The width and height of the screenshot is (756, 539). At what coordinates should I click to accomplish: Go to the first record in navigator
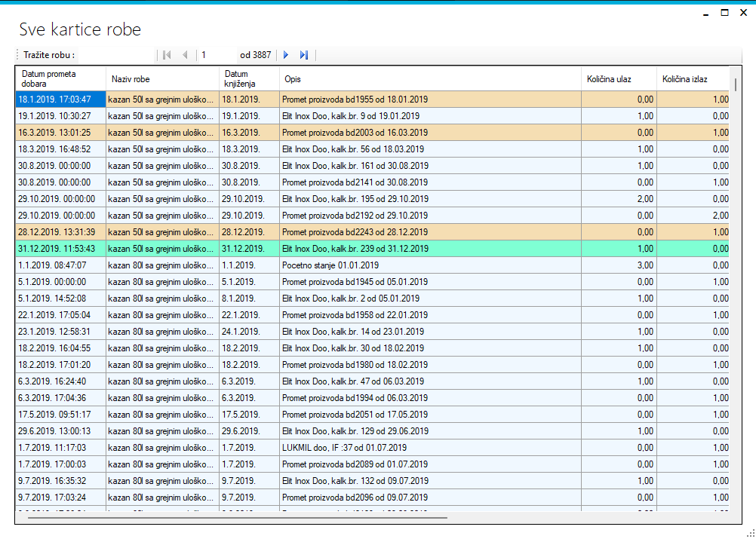(167, 55)
